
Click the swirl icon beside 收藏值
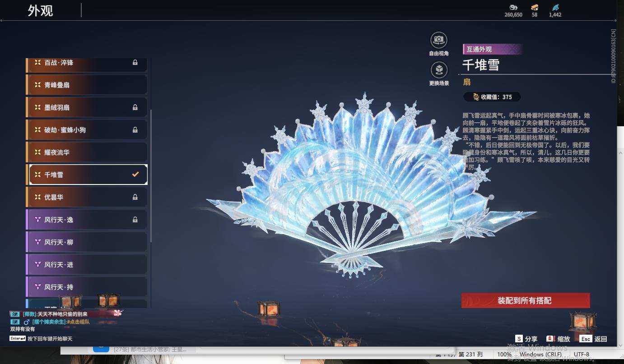coord(475,97)
